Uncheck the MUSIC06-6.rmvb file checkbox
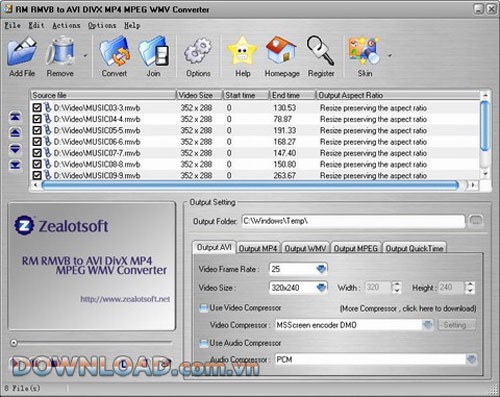 click(37, 142)
